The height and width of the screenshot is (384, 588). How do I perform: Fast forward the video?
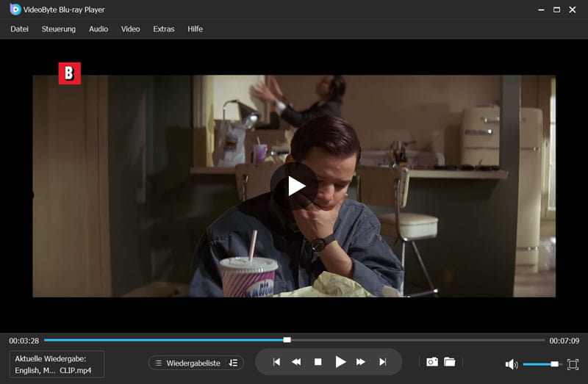pyautogui.click(x=361, y=362)
